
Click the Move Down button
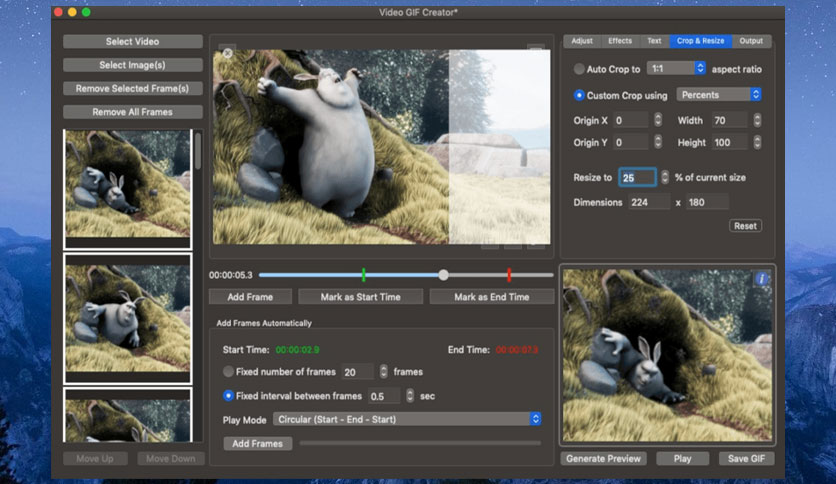(x=171, y=458)
